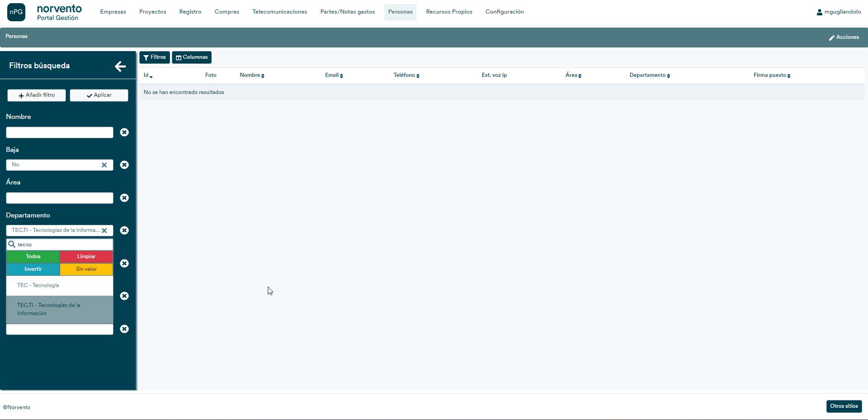Remove the Baja filter with circle-x
Image resolution: width=868 pixels, height=420 pixels.
coord(124,165)
